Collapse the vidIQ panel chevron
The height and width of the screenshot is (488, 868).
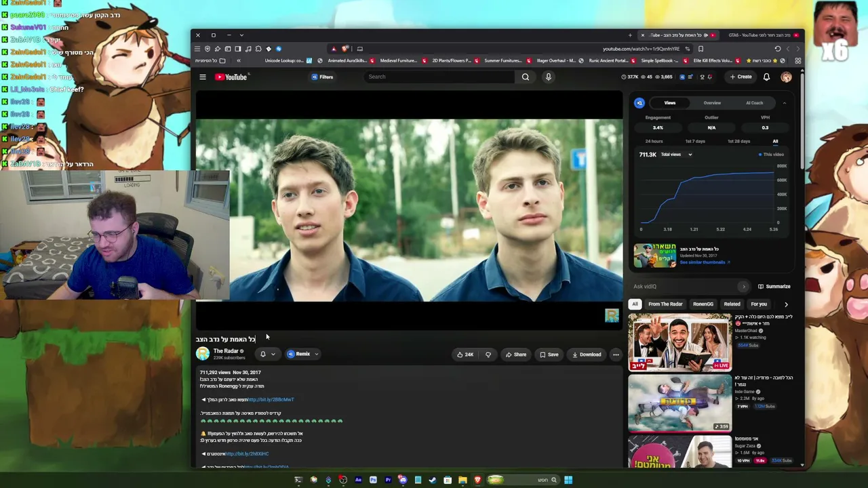pos(785,103)
